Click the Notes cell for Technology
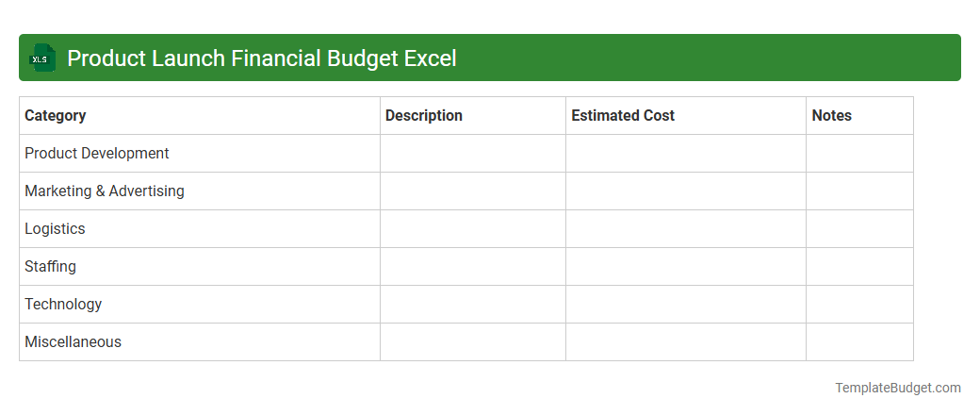Viewport: 980px width, 415px height. pos(860,305)
